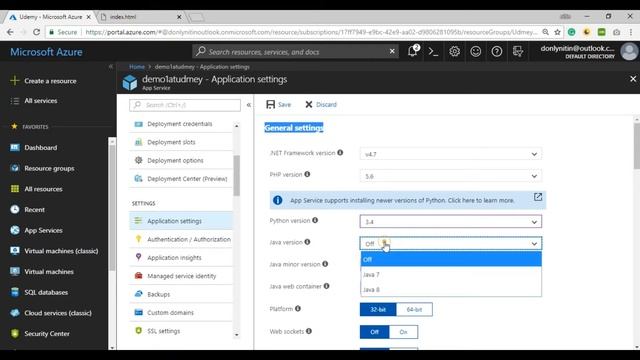Open Managed service identity

[x=181, y=276]
